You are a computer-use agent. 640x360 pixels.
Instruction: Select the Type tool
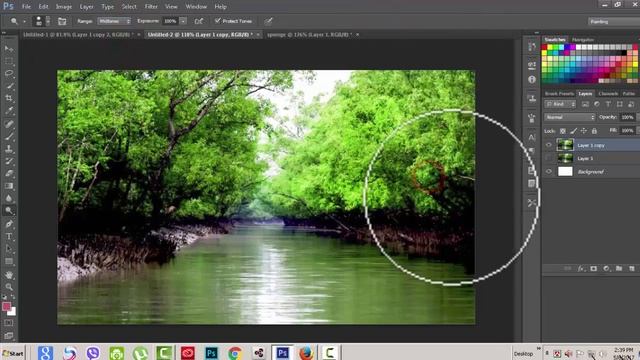pyautogui.click(x=9, y=236)
